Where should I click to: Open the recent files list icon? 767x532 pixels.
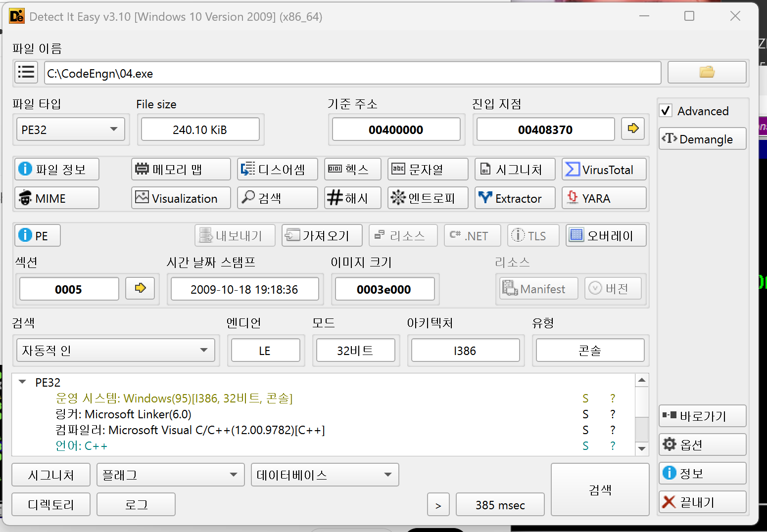pyautogui.click(x=26, y=73)
